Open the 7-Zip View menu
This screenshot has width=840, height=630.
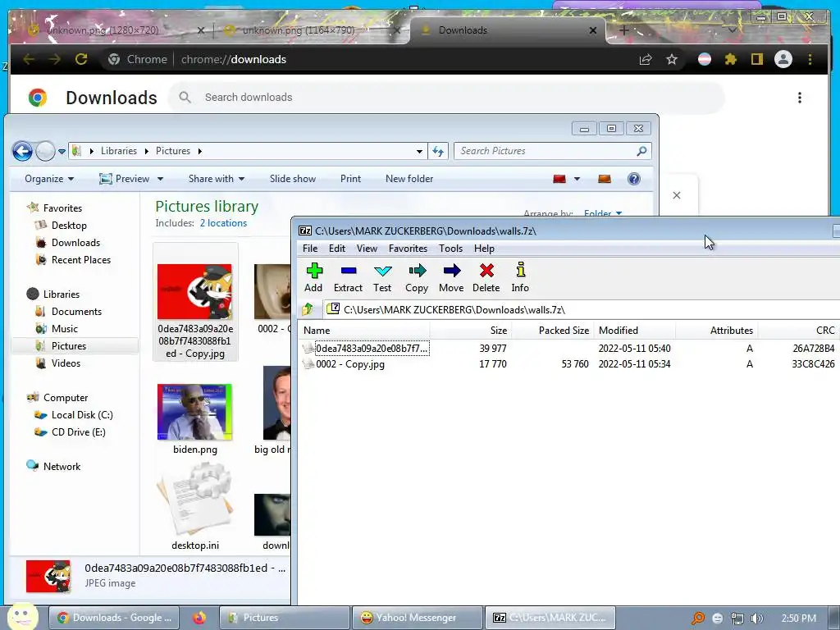[367, 249]
